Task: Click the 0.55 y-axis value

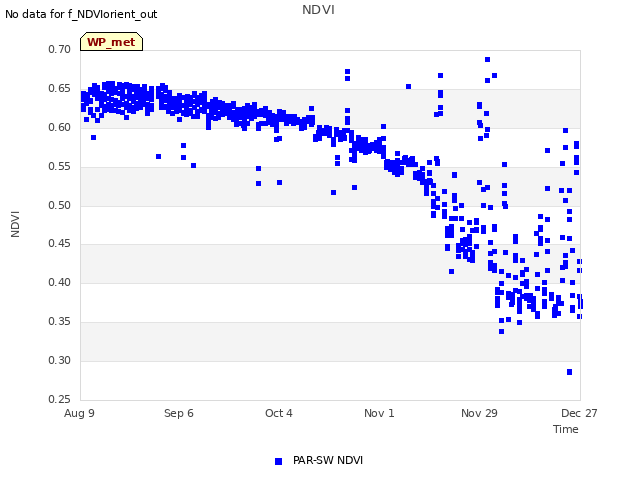Action: pyautogui.click(x=59, y=167)
